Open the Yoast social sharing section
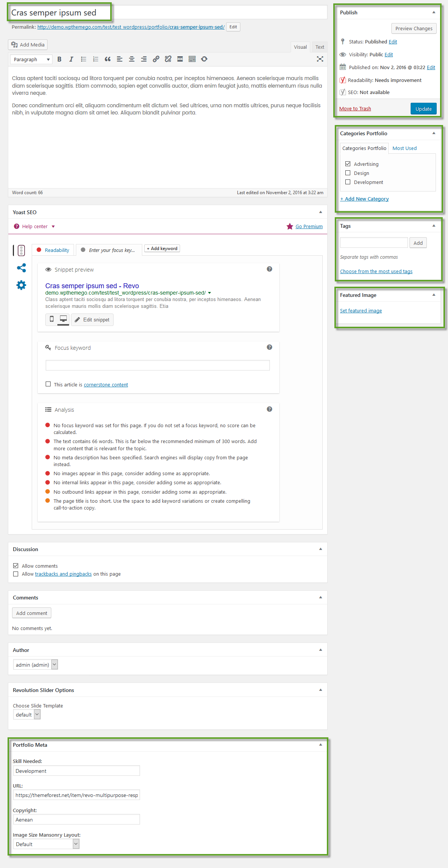 [22, 268]
